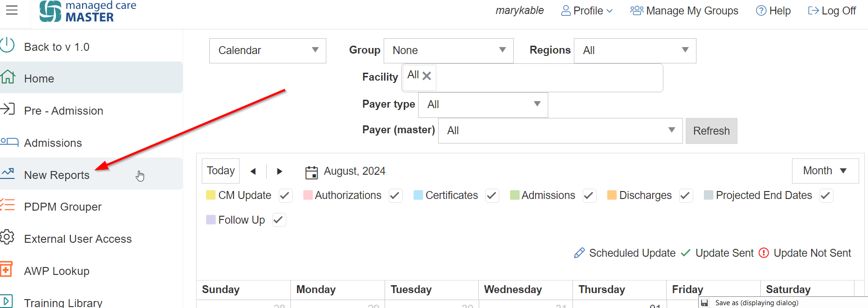Go to previous month arrow

coord(253,171)
